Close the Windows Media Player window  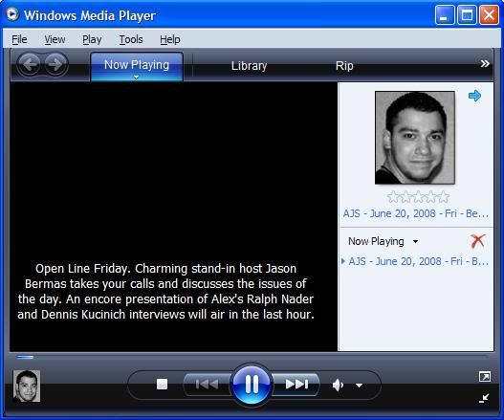[x=489, y=14]
